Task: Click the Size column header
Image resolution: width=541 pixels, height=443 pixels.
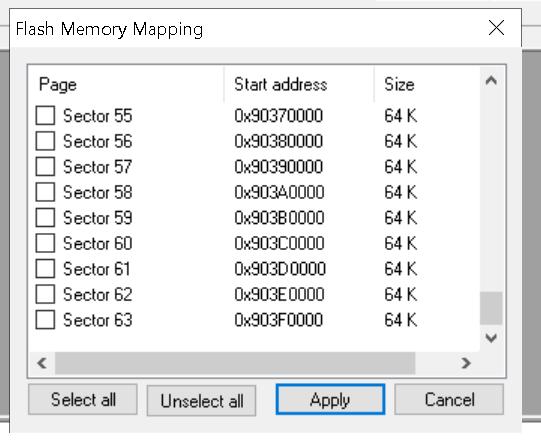Action: click(427, 85)
